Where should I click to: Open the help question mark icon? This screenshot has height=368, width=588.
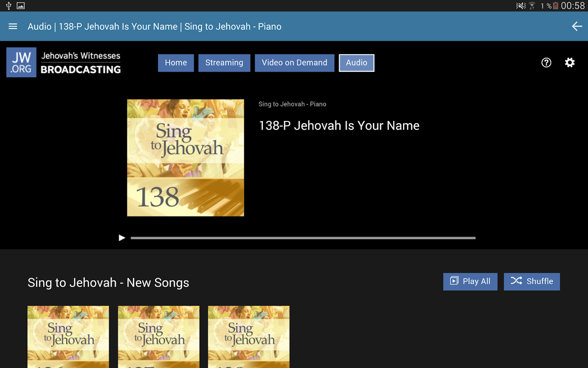coord(546,63)
